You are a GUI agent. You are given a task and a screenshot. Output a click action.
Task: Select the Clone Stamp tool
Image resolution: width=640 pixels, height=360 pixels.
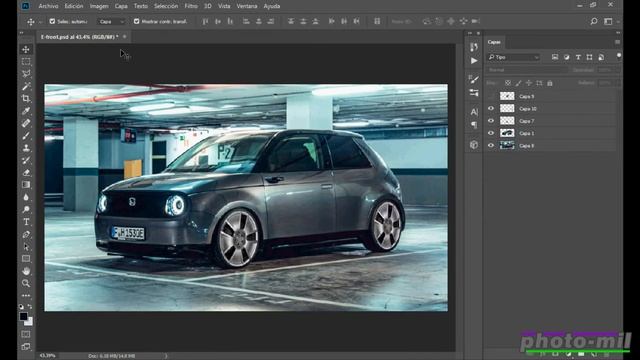point(26,148)
